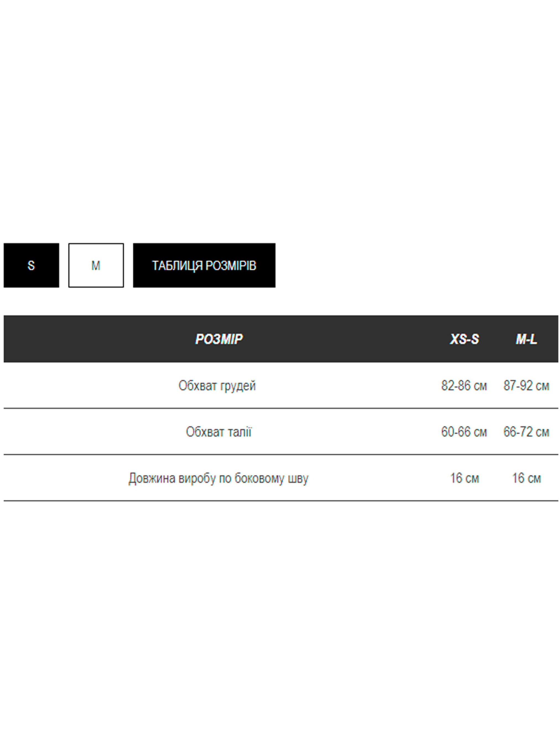The height and width of the screenshot is (747, 560).
Task: Click the M-L column header
Action: pyautogui.click(x=526, y=339)
